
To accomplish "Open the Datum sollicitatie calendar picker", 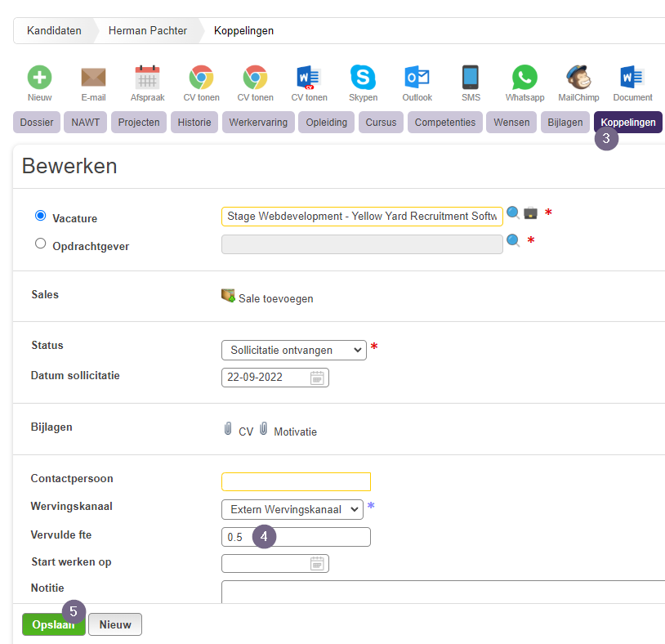I will pyautogui.click(x=317, y=378).
